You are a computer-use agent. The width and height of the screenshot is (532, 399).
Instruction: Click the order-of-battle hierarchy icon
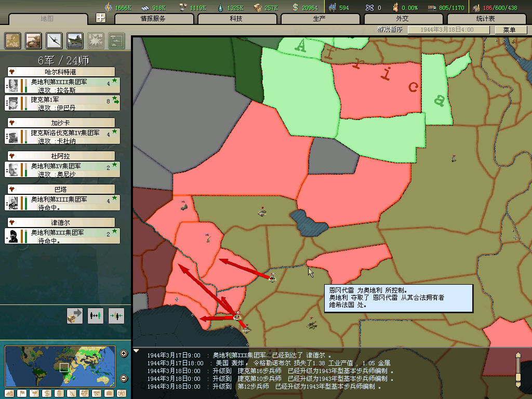click(x=116, y=41)
